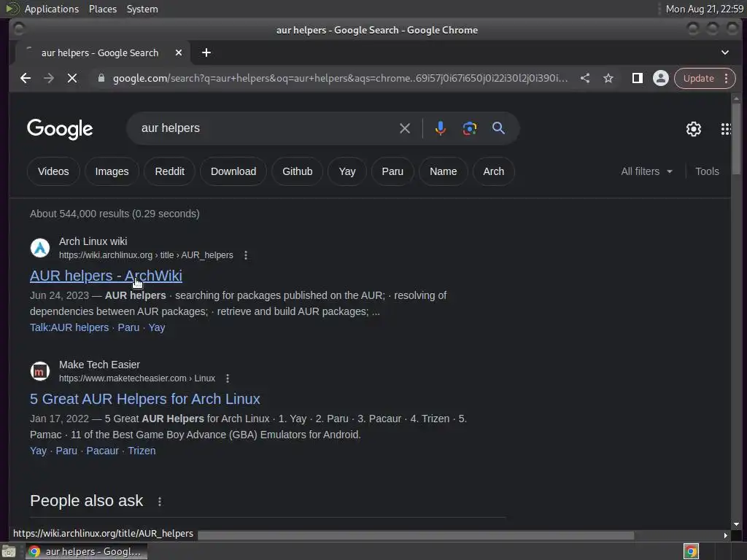
Task: Open Chrome side panel
Action: click(637, 78)
